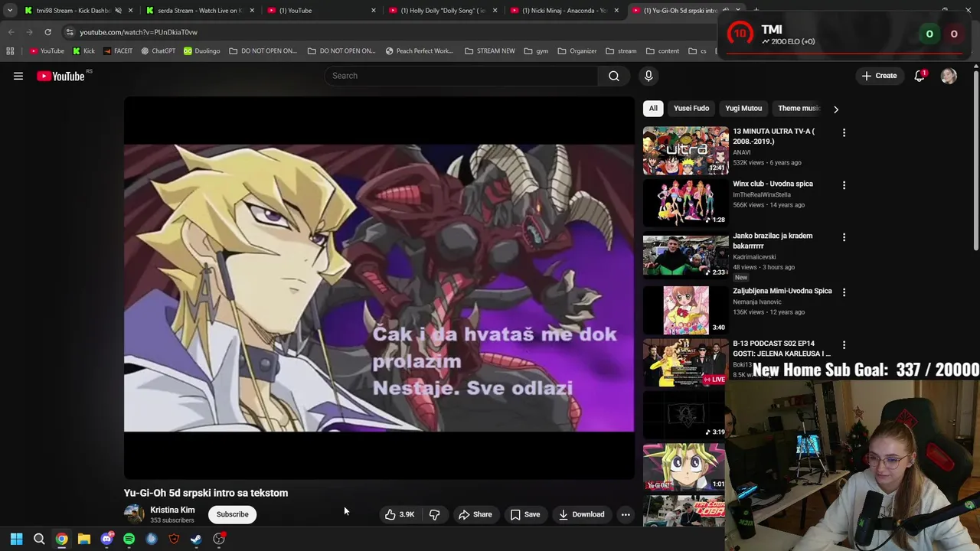Open OBS Studio from the taskbar
Viewport: 980px width, 551px height.
(x=219, y=539)
